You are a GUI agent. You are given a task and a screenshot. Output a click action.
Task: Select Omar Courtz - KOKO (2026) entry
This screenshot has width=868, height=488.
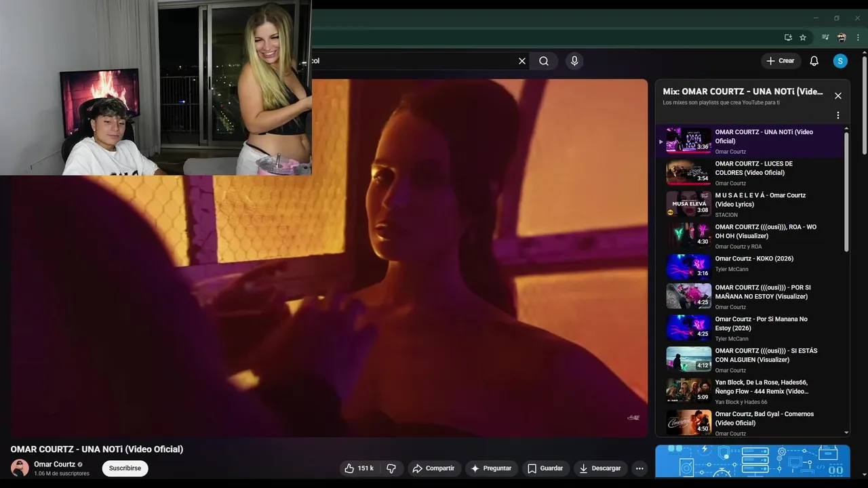click(x=751, y=267)
